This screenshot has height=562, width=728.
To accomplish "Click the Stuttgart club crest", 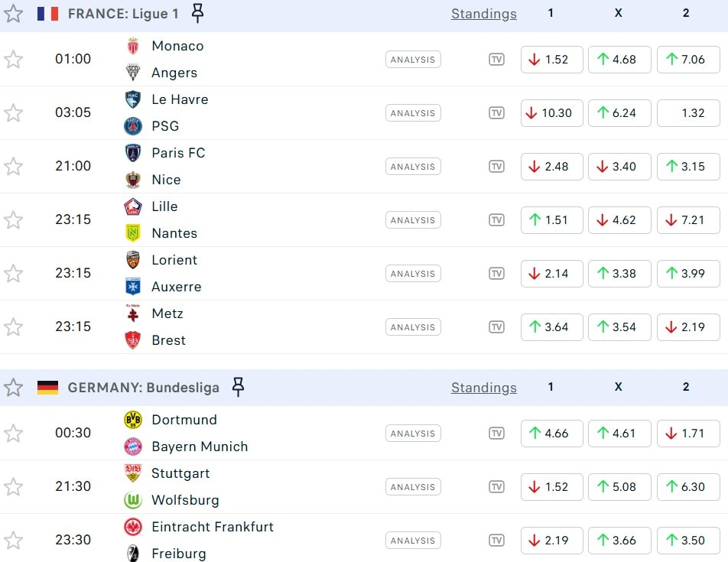I will tap(133, 473).
